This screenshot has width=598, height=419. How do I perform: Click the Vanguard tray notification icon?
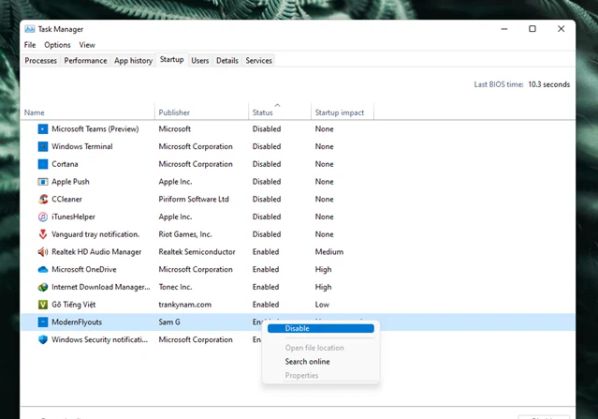[43, 234]
